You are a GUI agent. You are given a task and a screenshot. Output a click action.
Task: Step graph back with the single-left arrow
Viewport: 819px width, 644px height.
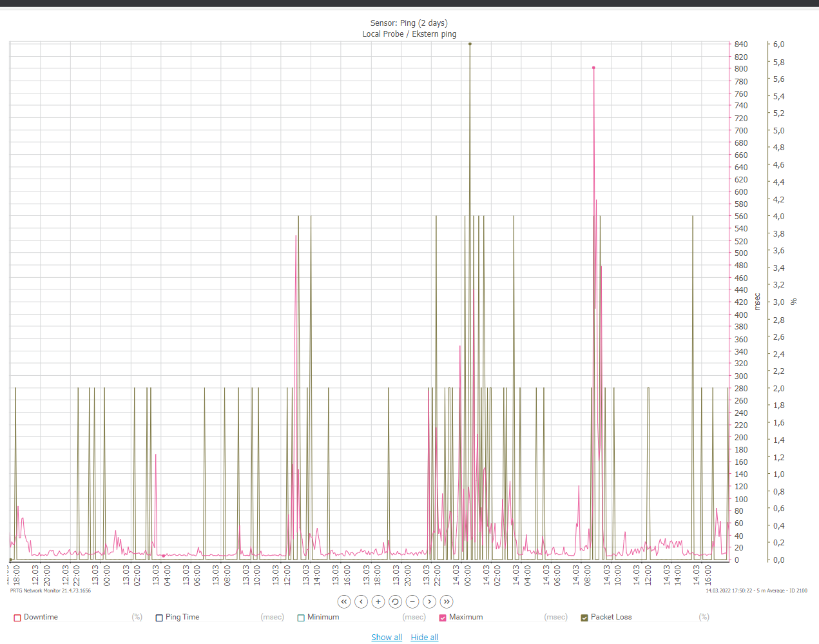(361, 601)
